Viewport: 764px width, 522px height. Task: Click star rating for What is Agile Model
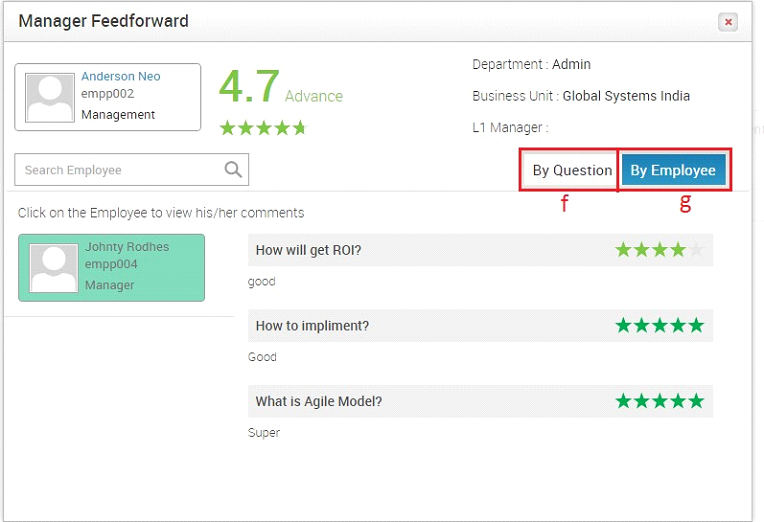point(659,401)
